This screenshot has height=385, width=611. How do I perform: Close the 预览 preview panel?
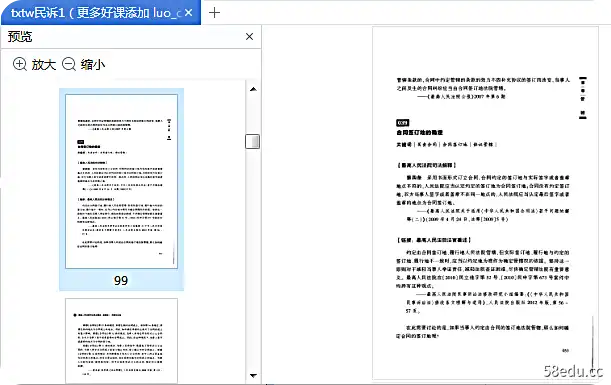(249, 37)
